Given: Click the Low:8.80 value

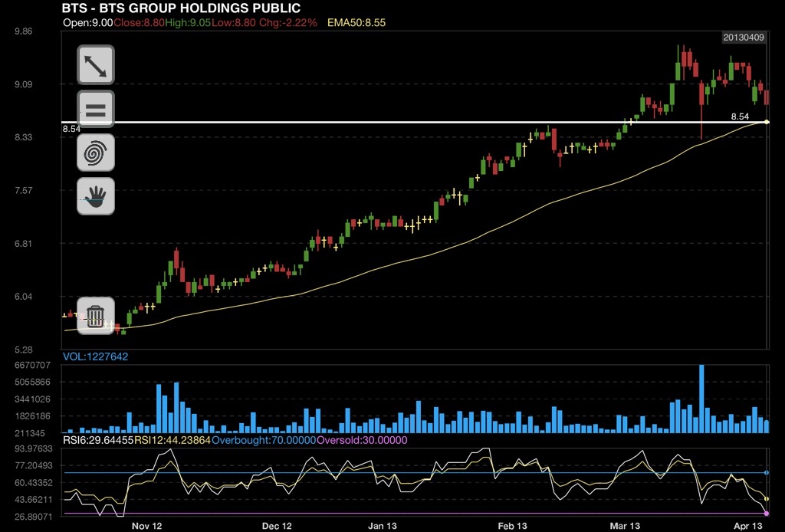Looking at the screenshot, I should [233, 22].
